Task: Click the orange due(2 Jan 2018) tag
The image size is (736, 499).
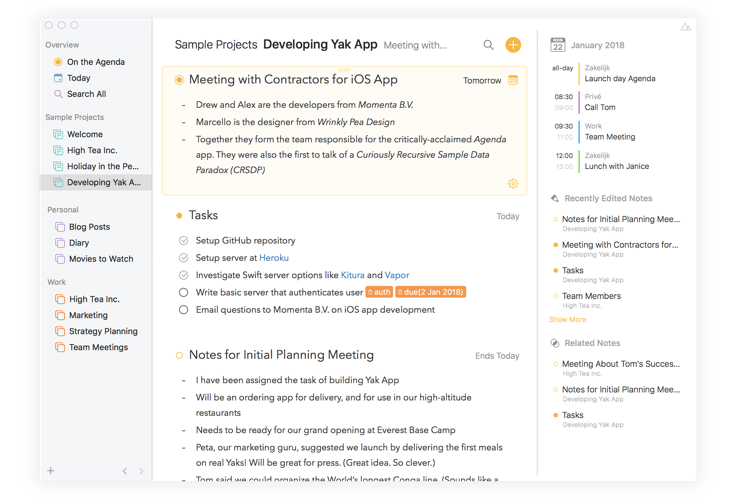Action: coord(430,293)
